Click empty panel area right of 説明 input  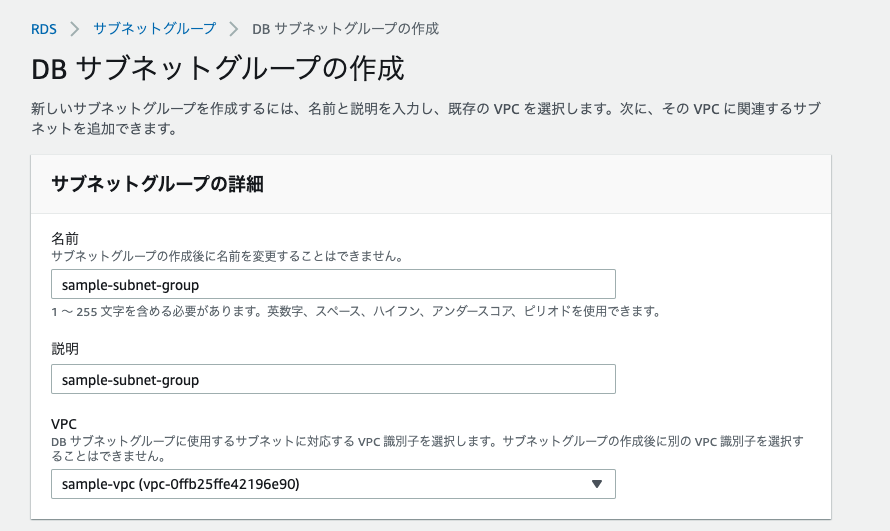tap(720, 380)
